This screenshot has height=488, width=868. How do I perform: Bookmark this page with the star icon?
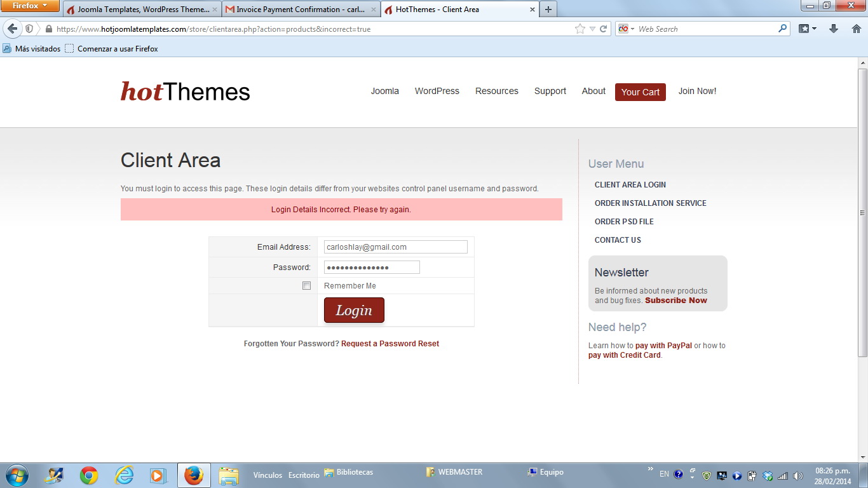click(x=580, y=29)
